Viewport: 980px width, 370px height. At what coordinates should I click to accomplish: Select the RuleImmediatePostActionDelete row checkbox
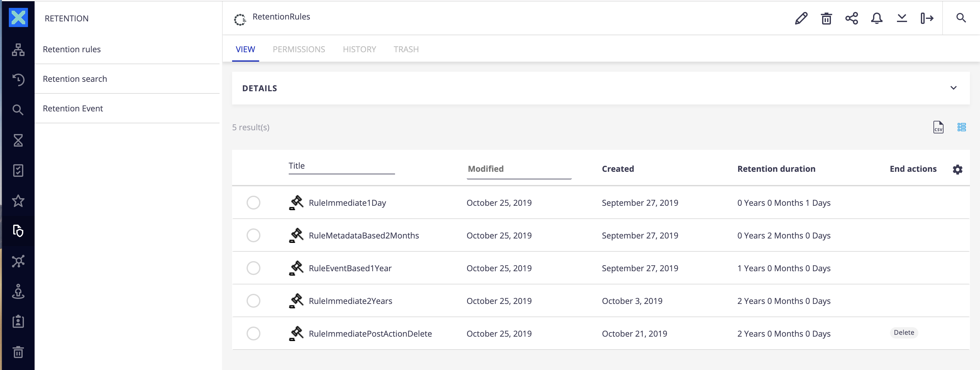(x=253, y=334)
